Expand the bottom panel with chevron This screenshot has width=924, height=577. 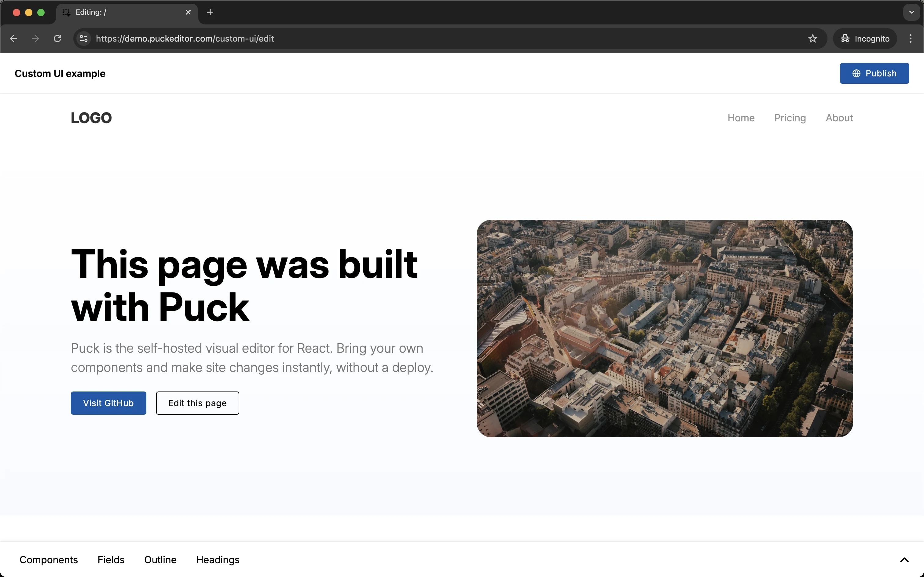[x=904, y=560]
